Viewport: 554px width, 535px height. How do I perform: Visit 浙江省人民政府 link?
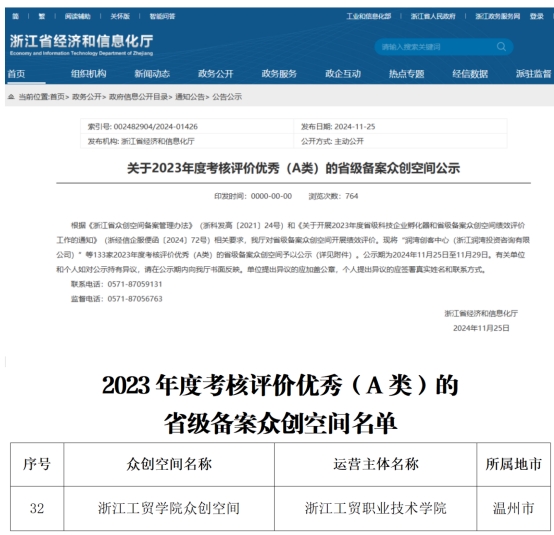click(x=433, y=16)
